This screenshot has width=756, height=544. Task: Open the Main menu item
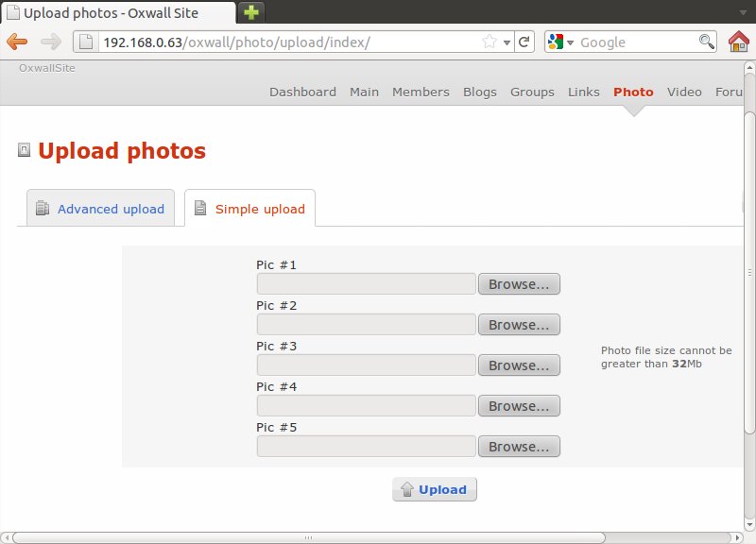coord(364,92)
